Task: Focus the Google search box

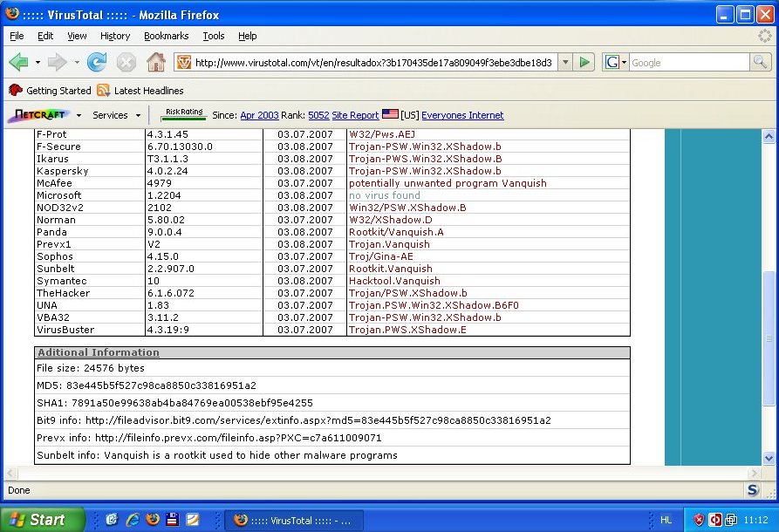Action: [689, 63]
